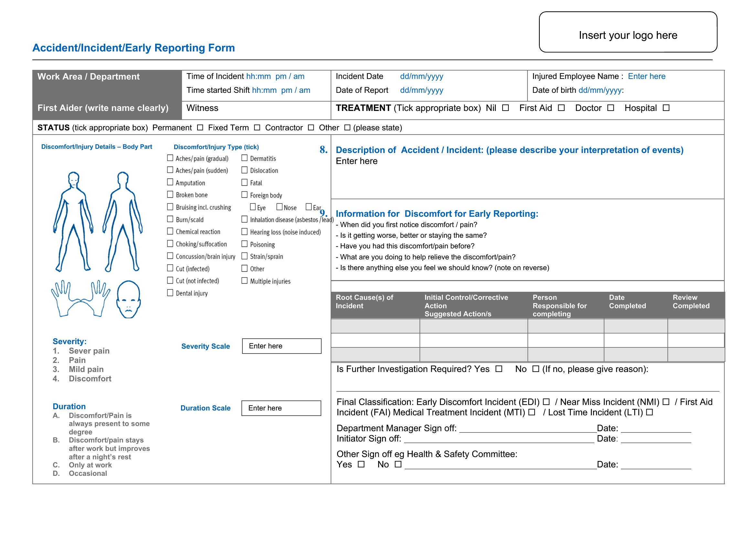Tick No for Other Sign off
This screenshot has height=535, width=756.
click(x=399, y=464)
